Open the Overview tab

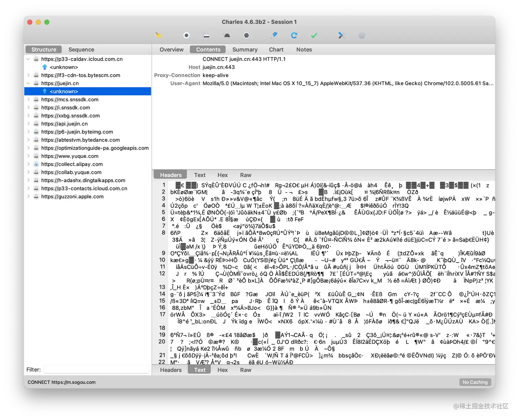click(172, 49)
